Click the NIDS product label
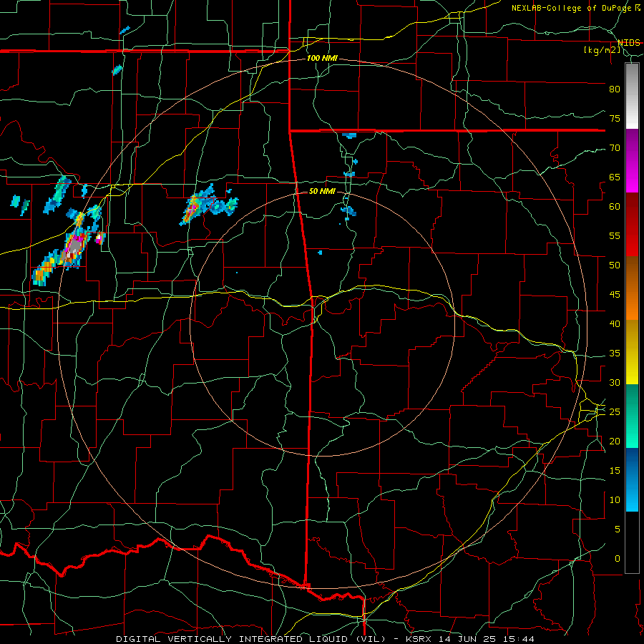Image resolution: width=644 pixels, height=644 pixels. click(628, 43)
